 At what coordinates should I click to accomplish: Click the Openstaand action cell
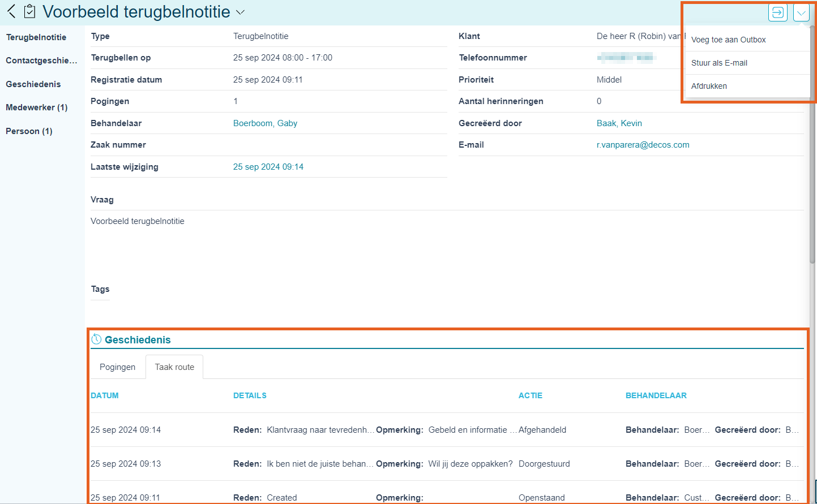(x=541, y=498)
